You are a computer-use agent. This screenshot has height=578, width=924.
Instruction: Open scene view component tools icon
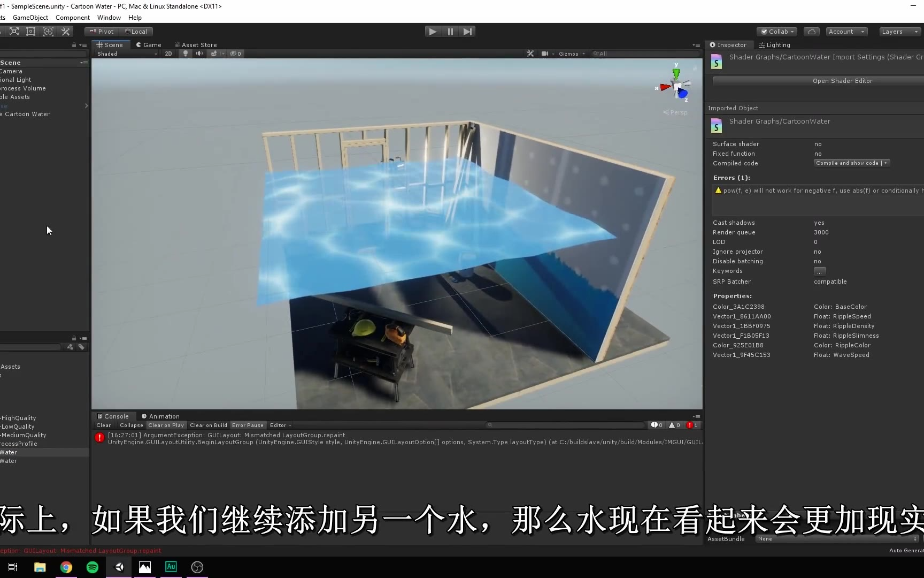(530, 54)
